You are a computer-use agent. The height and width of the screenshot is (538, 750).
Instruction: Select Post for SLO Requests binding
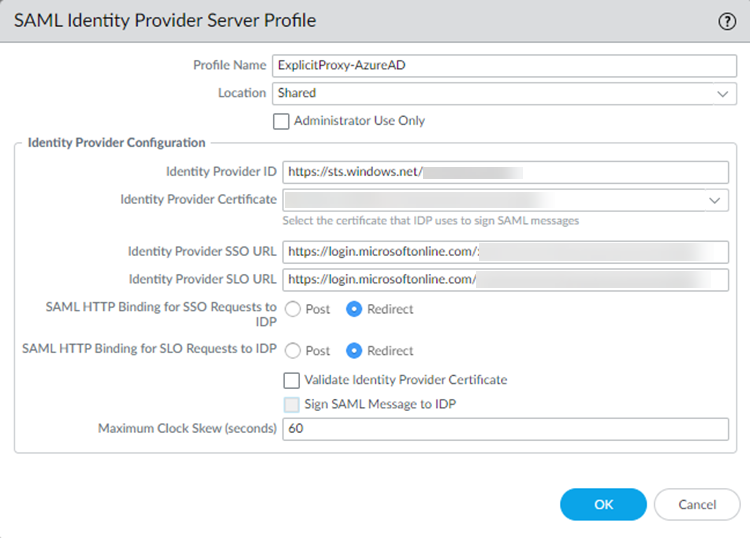tap(293, 351)
